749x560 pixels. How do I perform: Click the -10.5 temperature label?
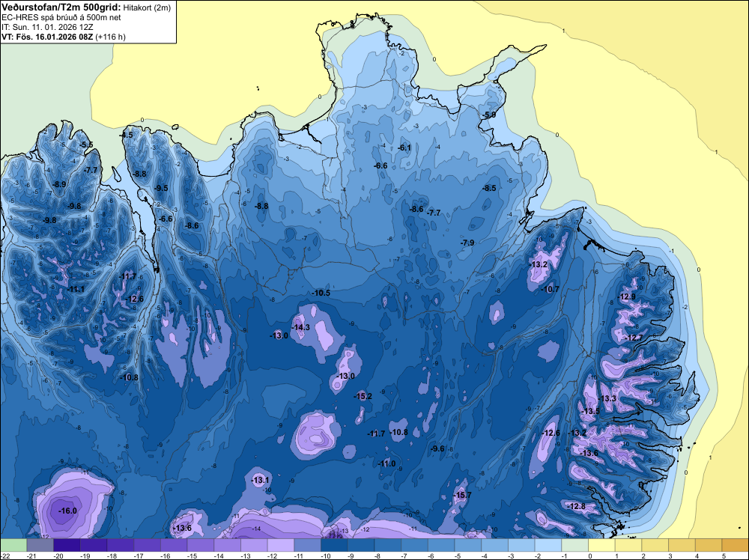(x=321, y=293)
